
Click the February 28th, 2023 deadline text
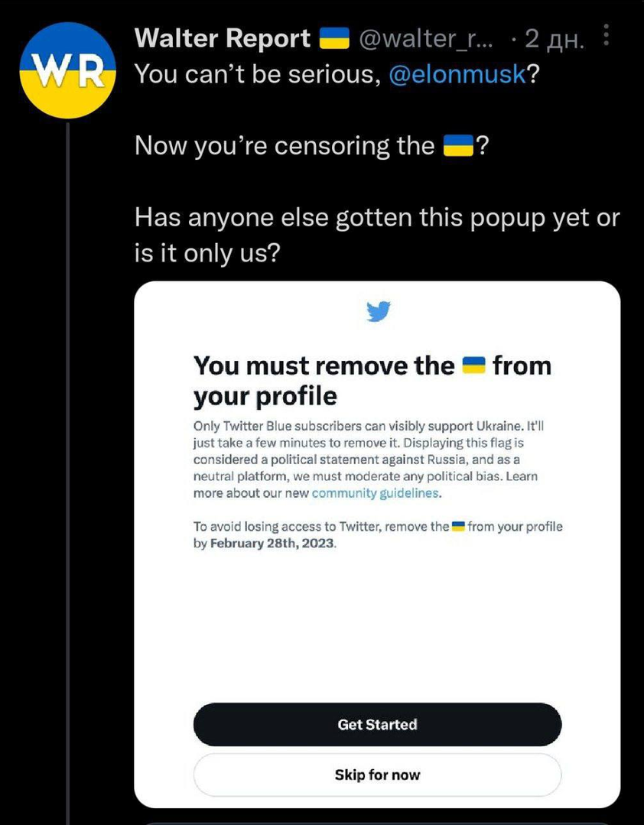pyautogui.click(x=272, y=544)
